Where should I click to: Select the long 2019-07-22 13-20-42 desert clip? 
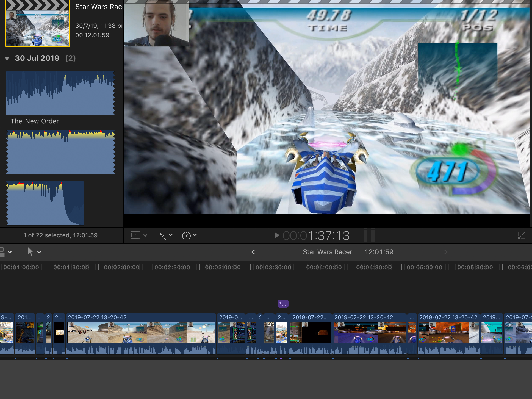141,332
